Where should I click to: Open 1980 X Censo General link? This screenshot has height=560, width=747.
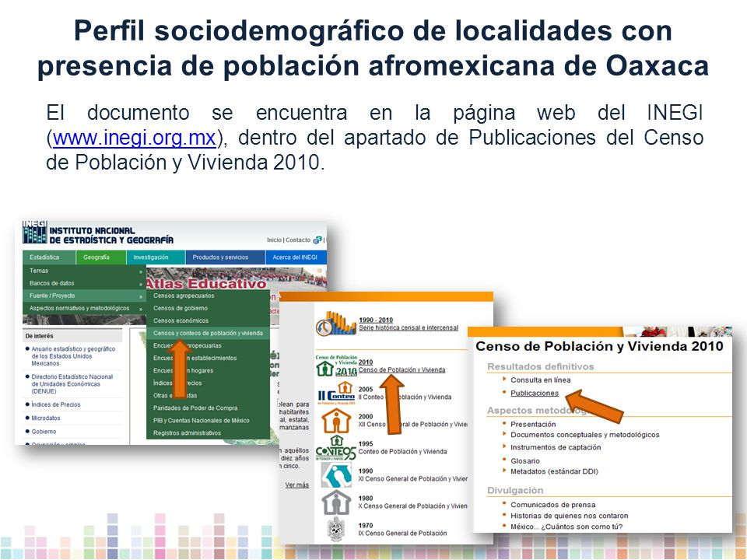coord(412,506)
